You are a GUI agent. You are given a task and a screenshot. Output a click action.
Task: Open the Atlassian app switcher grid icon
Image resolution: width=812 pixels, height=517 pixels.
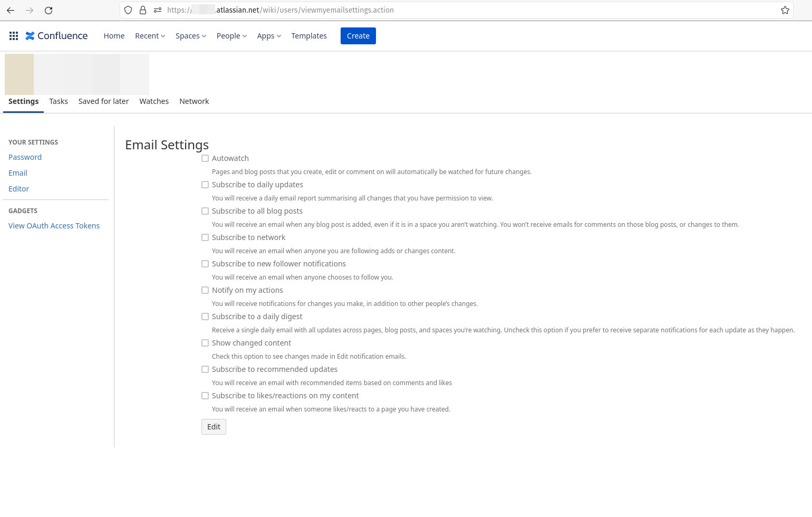click(13, 35)
